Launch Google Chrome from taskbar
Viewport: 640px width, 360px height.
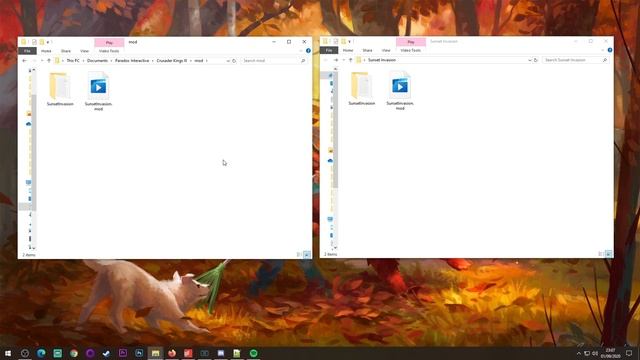pos(74,353)
